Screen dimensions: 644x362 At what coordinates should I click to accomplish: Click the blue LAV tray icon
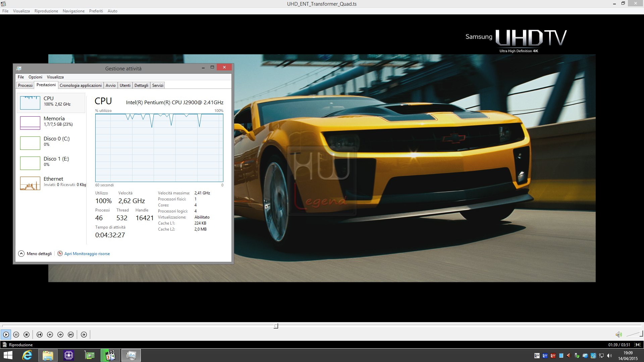[x=545, y=356]
